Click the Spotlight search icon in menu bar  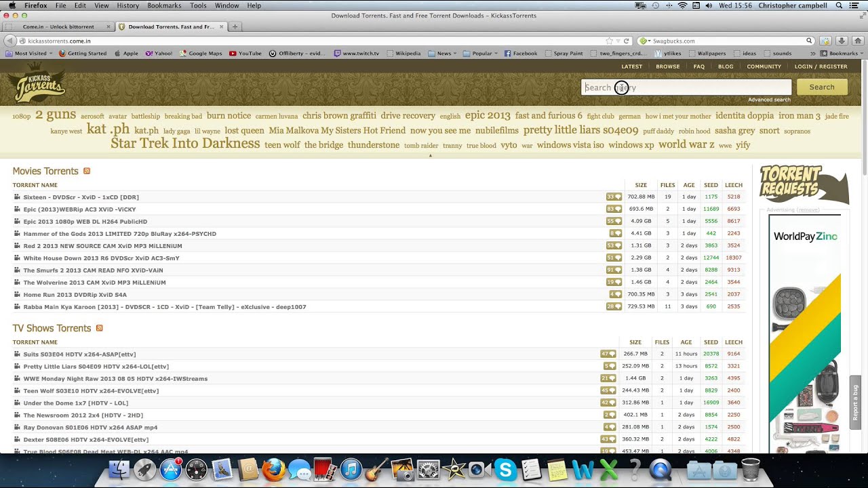pyautogui.click(x=840, y=5)
